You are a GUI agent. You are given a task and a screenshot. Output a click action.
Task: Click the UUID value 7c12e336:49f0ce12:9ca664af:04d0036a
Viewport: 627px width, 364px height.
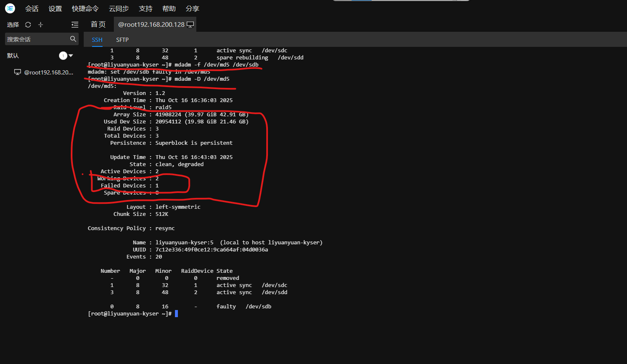click(212, 249)
